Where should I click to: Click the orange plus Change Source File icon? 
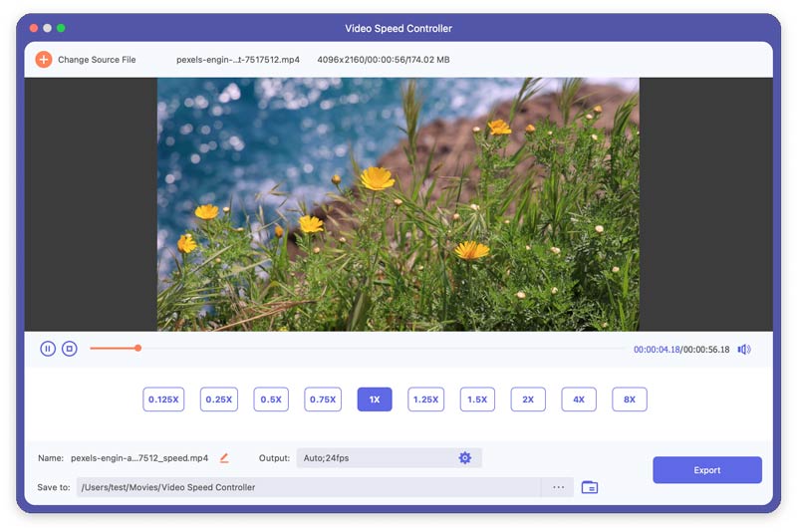44,60
